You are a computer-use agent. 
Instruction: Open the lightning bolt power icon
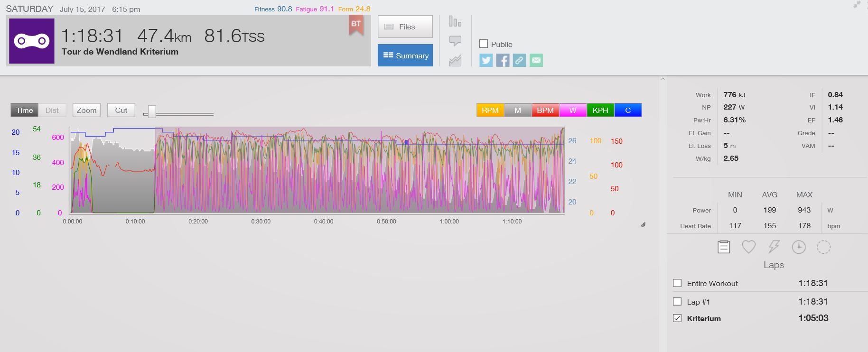774,247
